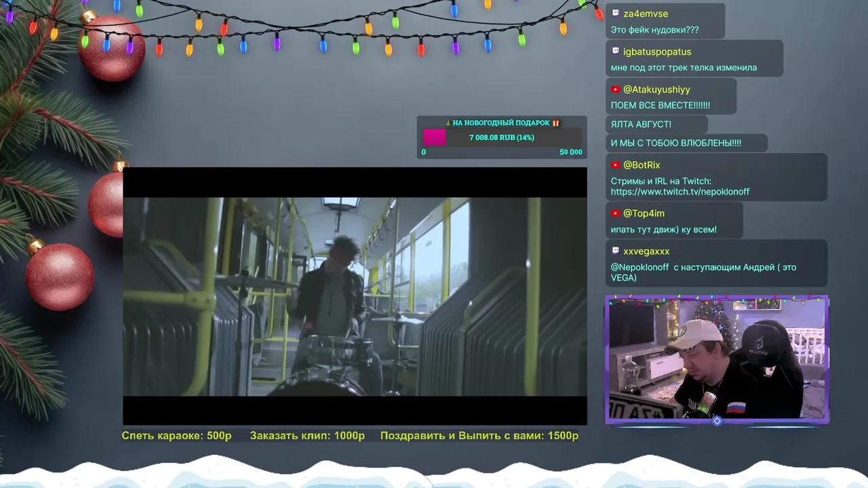Click the YouTube icon beside @Top4im
The image size is (868, 488).
tap(615, 213)
